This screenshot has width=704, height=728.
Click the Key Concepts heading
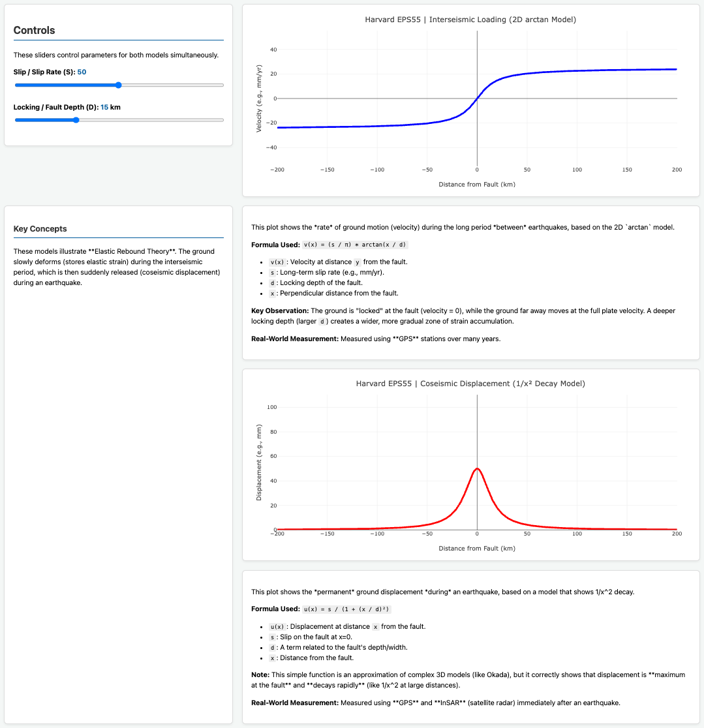(40, 228)
